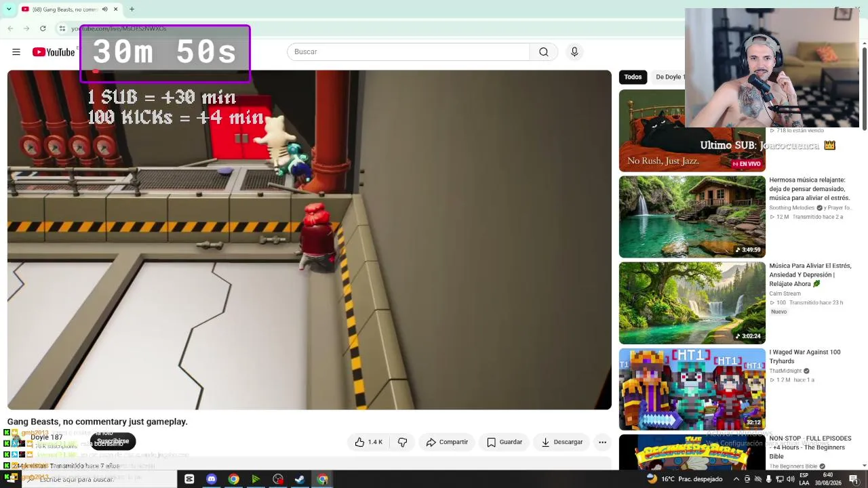Open the No Rush, Just Jazz live thumbnail
The width and height of the screenshot is (868, 488).
tap(692, 131)
